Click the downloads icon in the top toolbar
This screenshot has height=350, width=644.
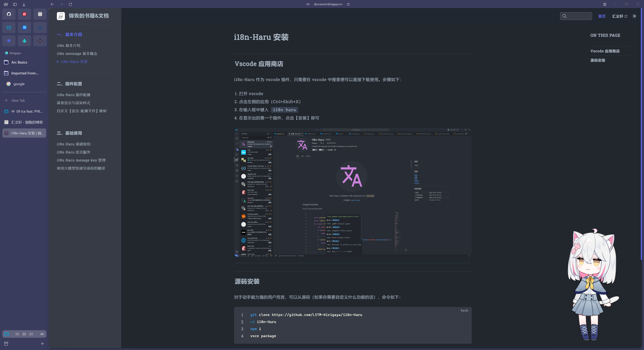click(24, 4)
